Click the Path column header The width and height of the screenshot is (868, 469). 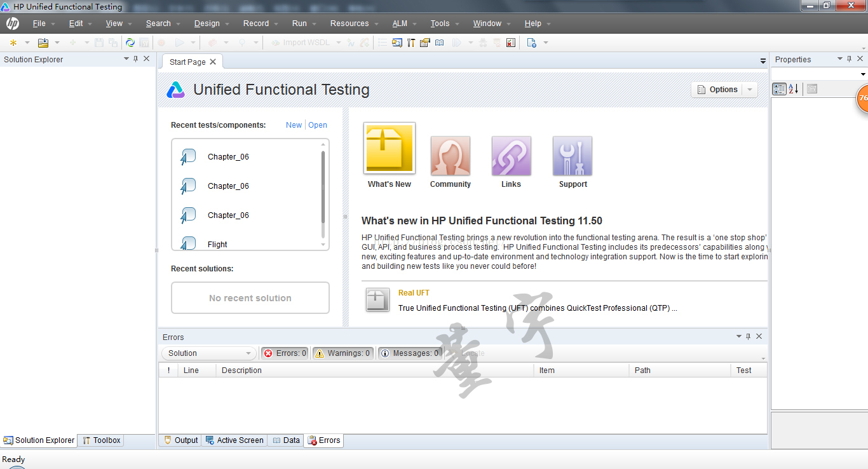tap(680, 370)
